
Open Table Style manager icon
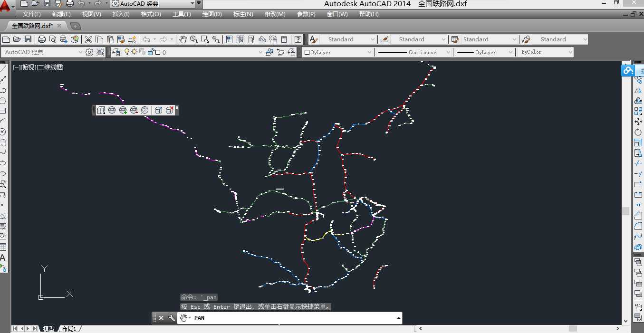455,39
